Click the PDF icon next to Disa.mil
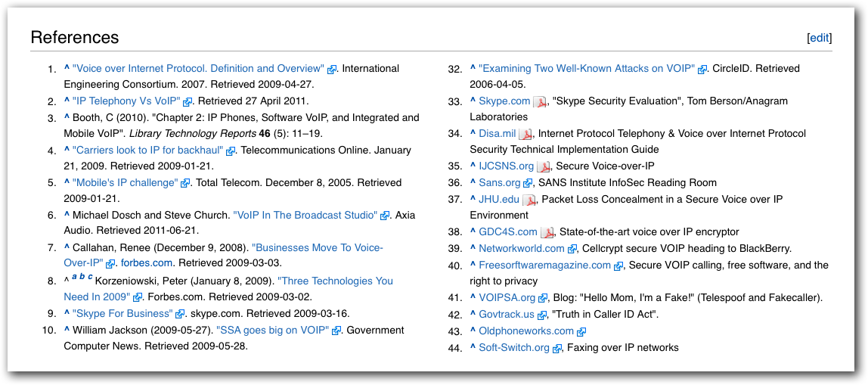 525,134
